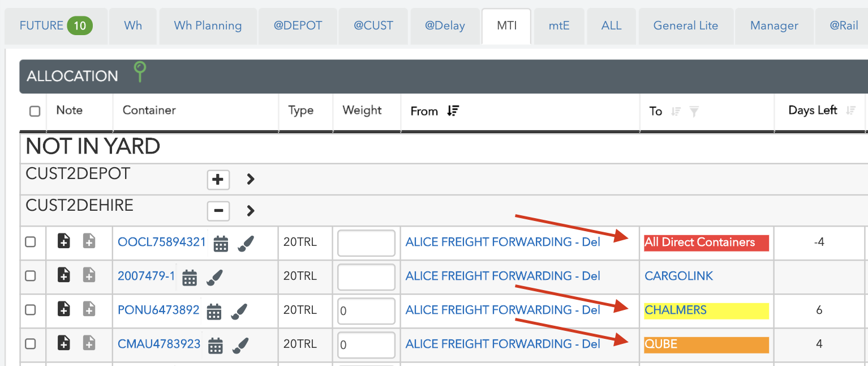The width and height of the screenshot is (868, 366).
Task: Add note using dark icon on OOCL75894321 row
Action: click(x=64, y=242)
